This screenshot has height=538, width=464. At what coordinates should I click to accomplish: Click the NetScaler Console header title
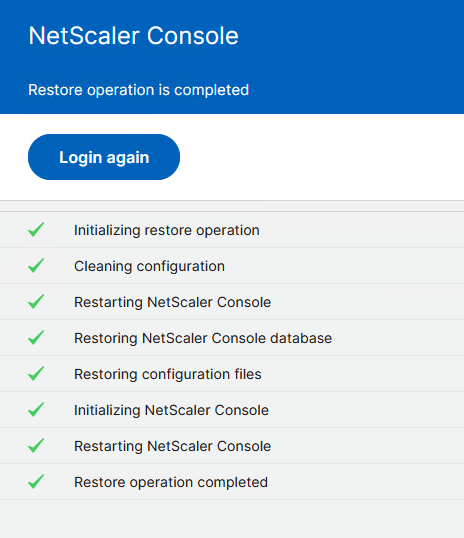coord(133,36)
